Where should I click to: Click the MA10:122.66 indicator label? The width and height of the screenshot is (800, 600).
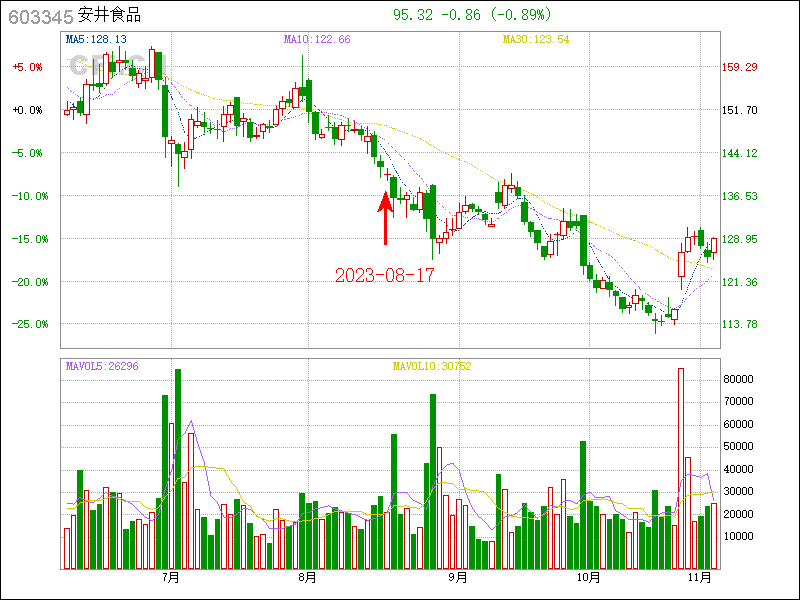pyautogui.click(x=317, y=39)
